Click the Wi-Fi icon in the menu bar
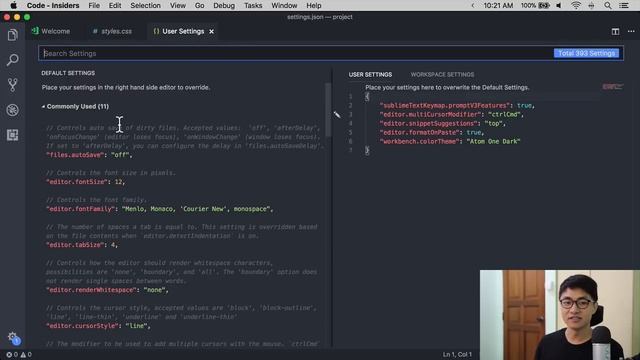The width and height of the screenshot is (640, 360). [576, 5]
